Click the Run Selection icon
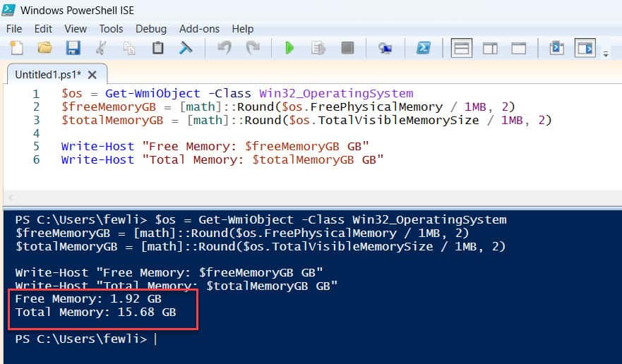 point(318,48)
